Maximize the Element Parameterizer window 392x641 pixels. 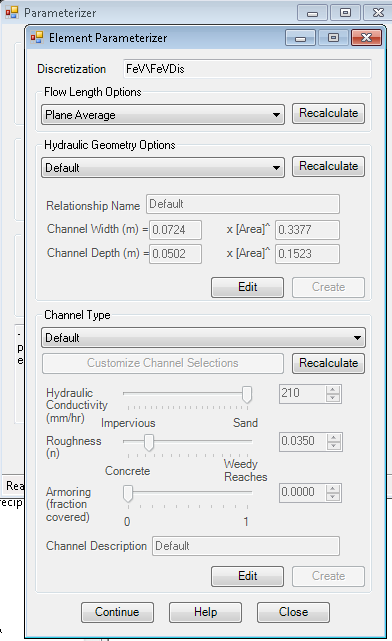tap(333, 38)
